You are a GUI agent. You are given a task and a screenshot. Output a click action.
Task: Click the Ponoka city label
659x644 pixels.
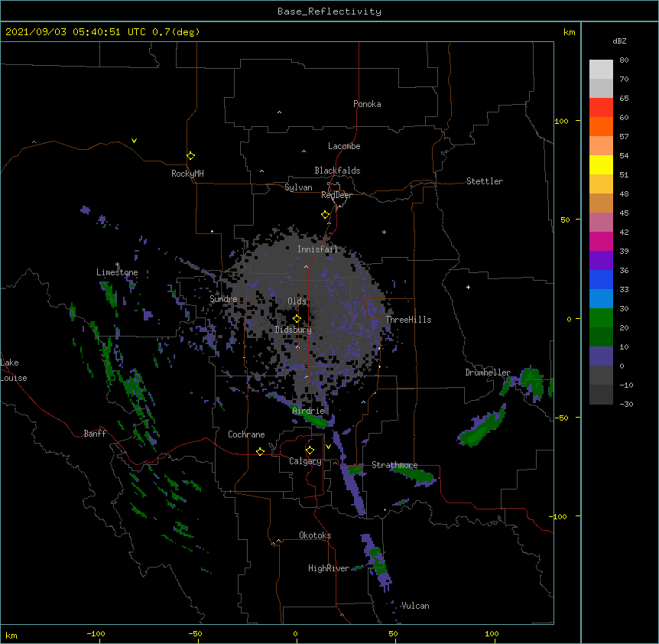367,104
